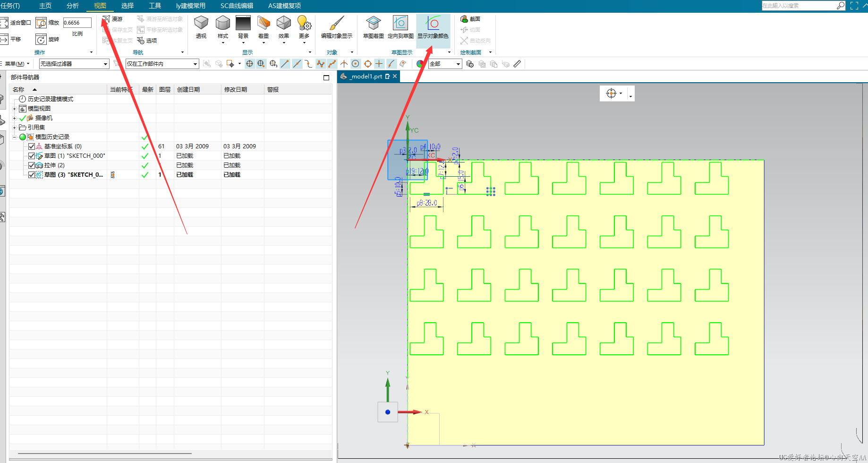Click the 历史记录建模模式 clock icon
Viewport: 868px width, 463px height.
[x=22, y=99]
